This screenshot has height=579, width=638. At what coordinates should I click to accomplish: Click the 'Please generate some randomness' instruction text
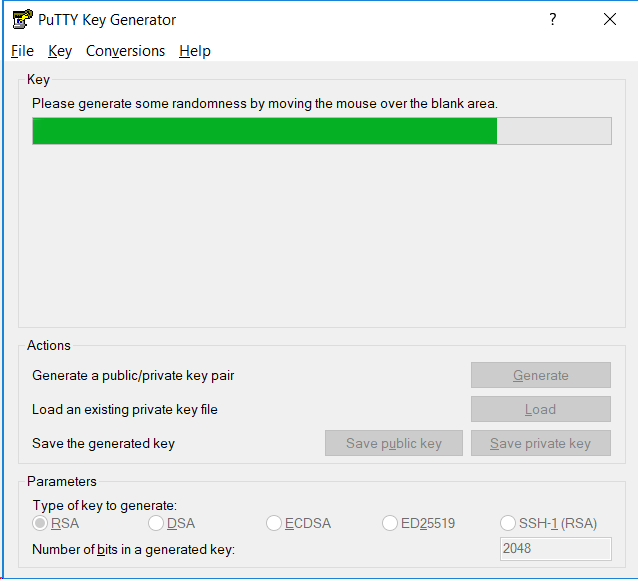265,103
